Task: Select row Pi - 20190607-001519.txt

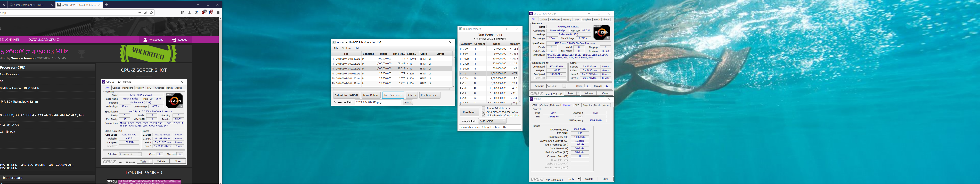Action: tap(392, 59)
